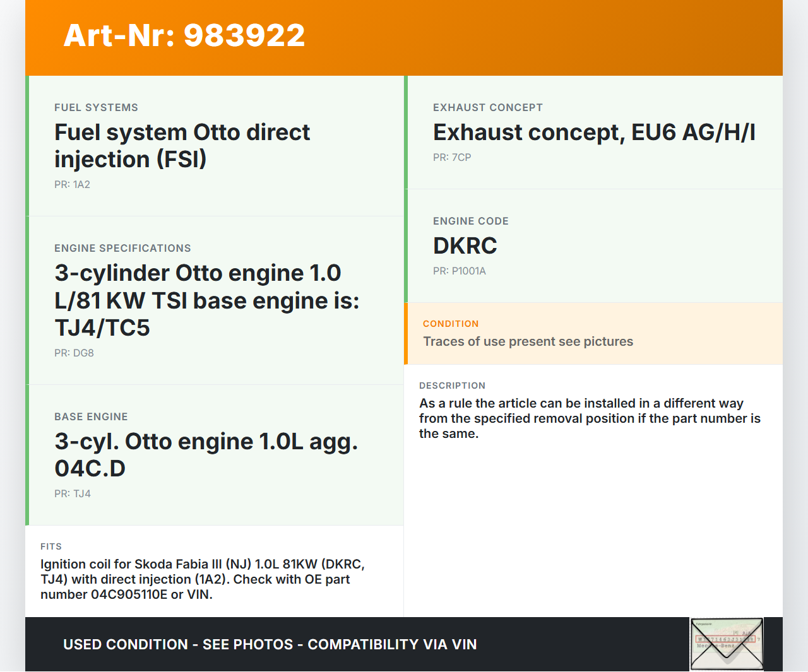Click the ENGINE SPECIFICATIONS label
This screenshot has width=808, height=672.
click(122, 249)
